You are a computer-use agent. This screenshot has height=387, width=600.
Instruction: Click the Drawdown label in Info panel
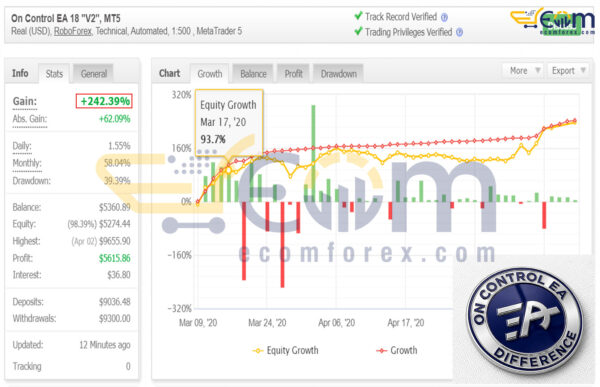pos(31,181)
